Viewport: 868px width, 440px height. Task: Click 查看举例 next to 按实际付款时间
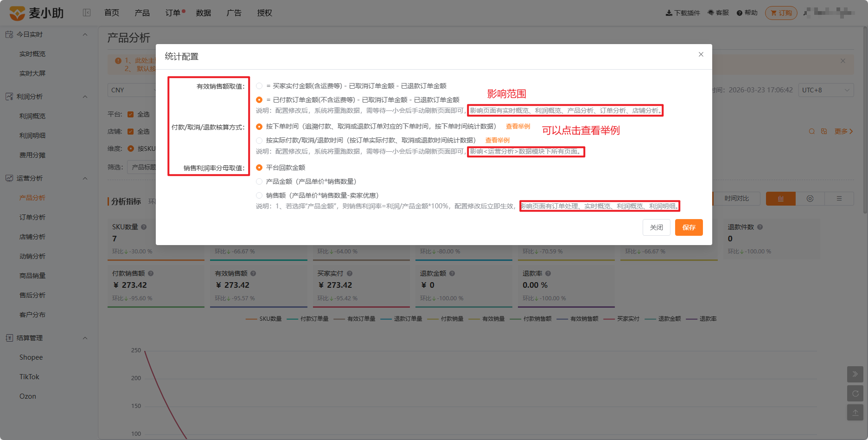coord(498,140)
